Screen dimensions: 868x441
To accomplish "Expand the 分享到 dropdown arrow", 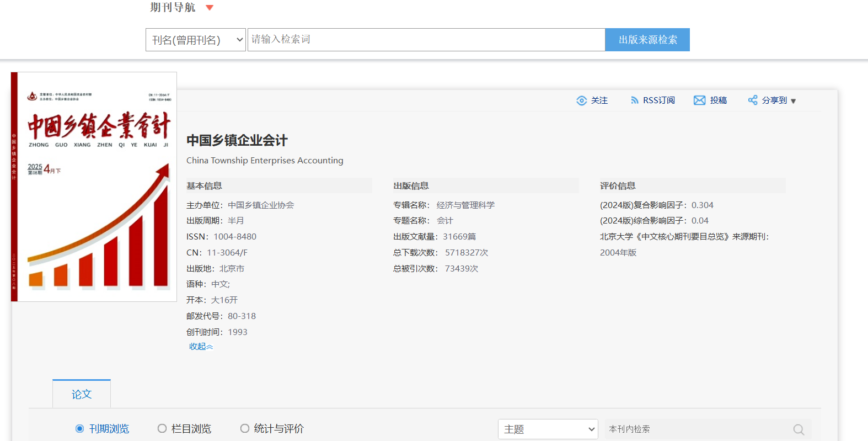I will (x=793, y=101).
